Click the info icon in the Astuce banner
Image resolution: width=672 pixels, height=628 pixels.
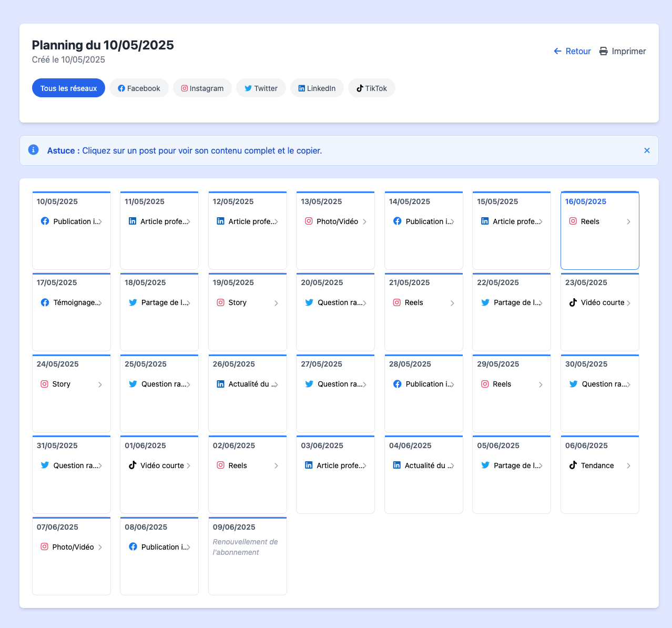pos(33,150)
